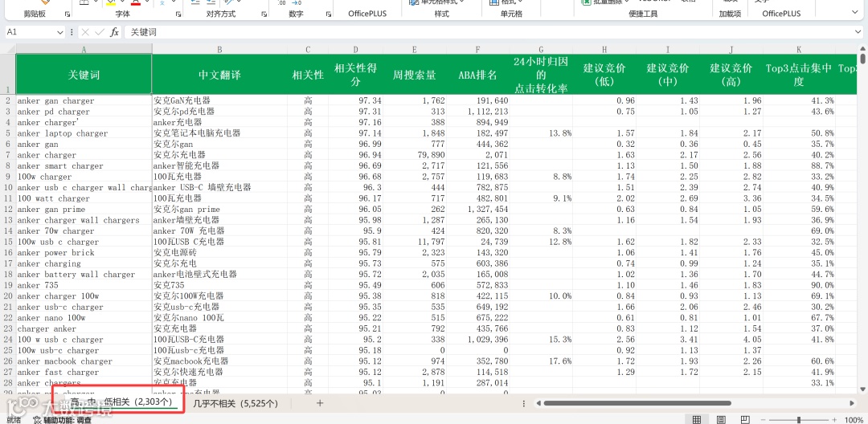Click conversion rate cell 17.6%

pos(541,361)
